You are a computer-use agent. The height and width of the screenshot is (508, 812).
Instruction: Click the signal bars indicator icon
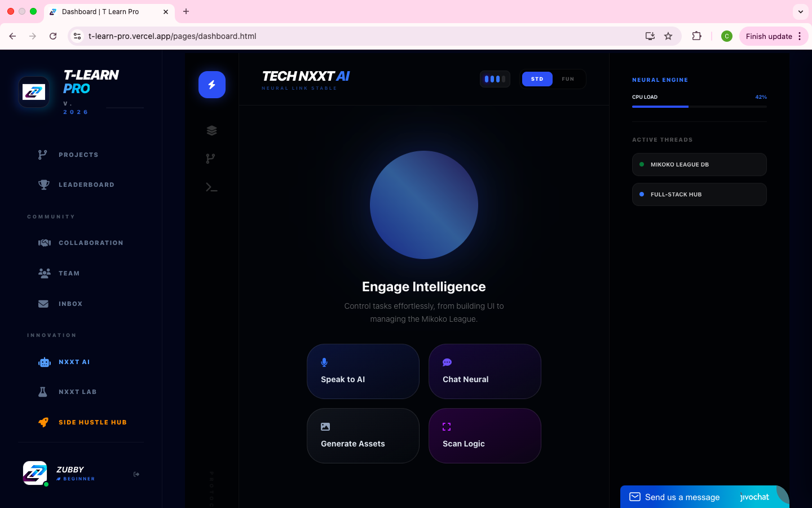coord(495,79)
